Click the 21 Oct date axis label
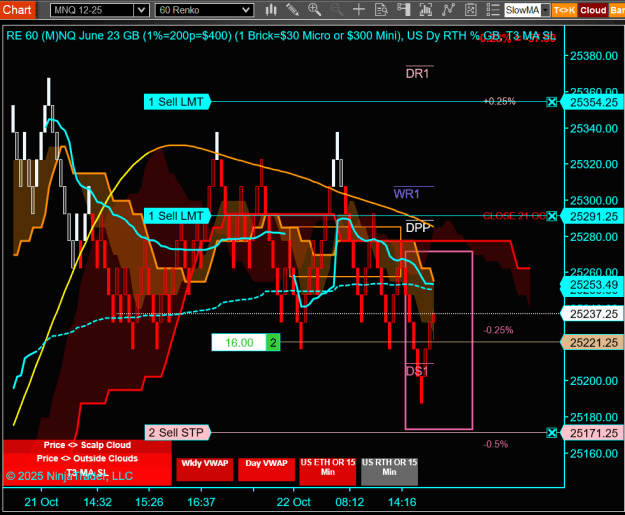625x515 pixels. tap(41, 502)
